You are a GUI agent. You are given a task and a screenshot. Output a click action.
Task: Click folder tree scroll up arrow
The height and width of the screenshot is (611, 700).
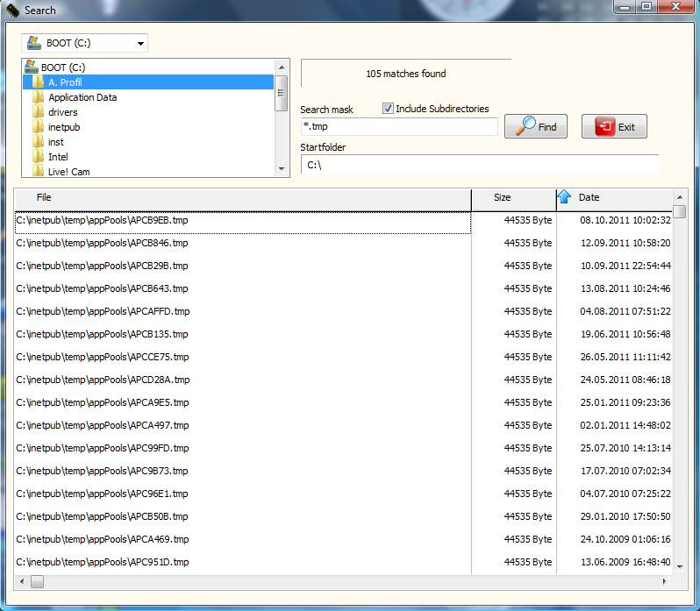pos(282,67)
